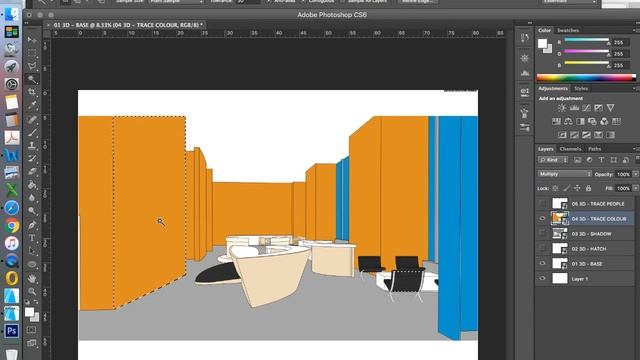
Task: Add a Black & White adjustment
Action: tap(580, 121)
